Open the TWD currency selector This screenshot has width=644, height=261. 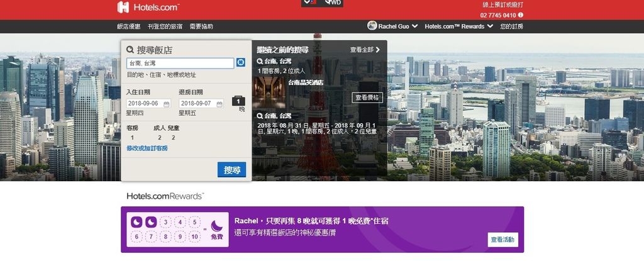coord(333,3)
